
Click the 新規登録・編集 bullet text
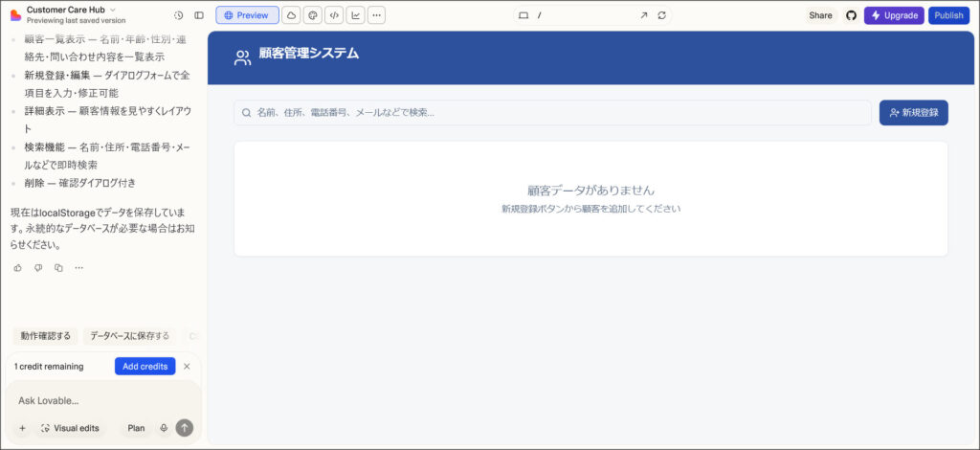(107, 84)
